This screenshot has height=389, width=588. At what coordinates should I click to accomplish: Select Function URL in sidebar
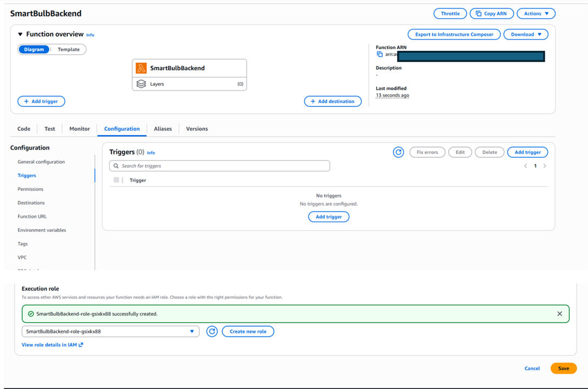tap(32, 217)
